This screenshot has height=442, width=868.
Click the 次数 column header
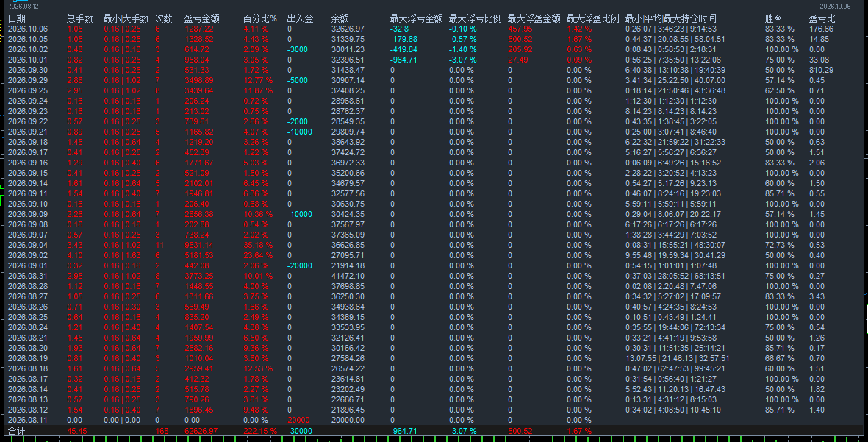pyautogui.click(x=163, y=19)
